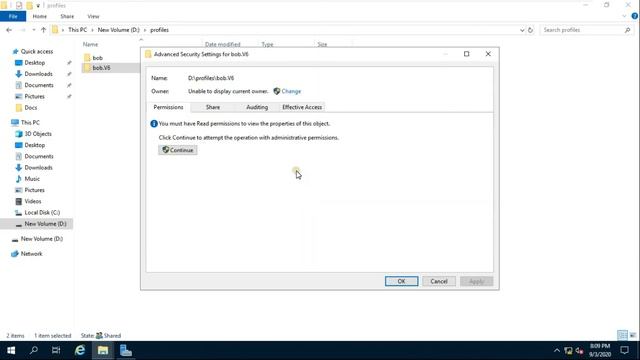
Task: Open recent locations dropdown arrow
Action: 33,30
